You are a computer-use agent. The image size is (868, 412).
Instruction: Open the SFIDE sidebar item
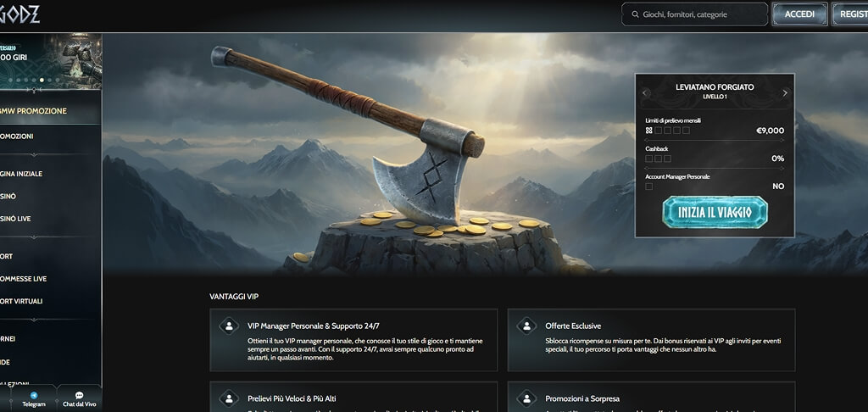coord(5,362)
